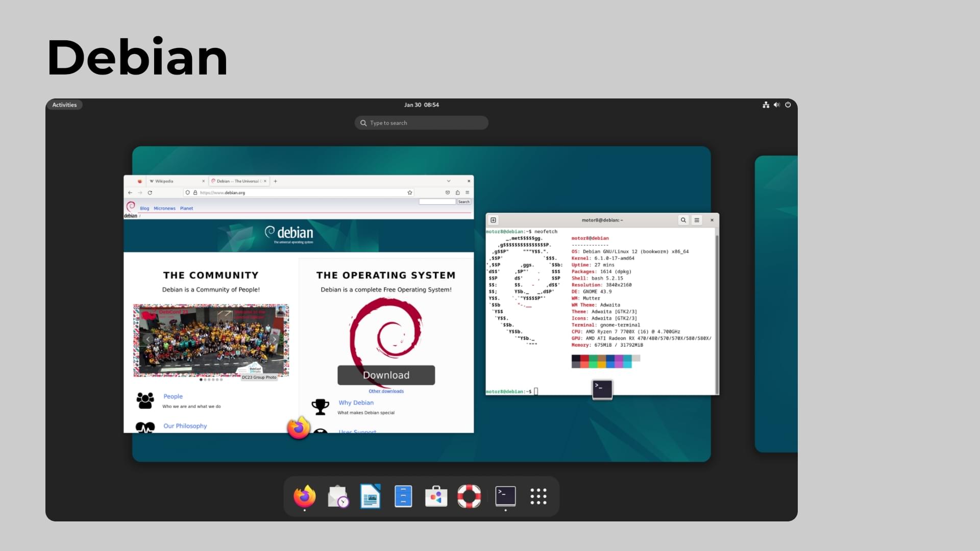
Task: Open the Firefox View pinned icon in the tab bar
Action: (140, 181)
